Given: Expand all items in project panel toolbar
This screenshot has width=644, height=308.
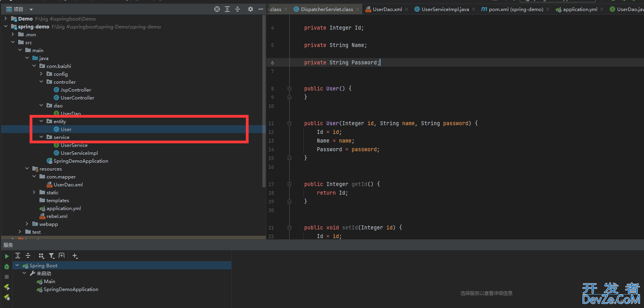Looking at the screenshot, I should point(227,9).
